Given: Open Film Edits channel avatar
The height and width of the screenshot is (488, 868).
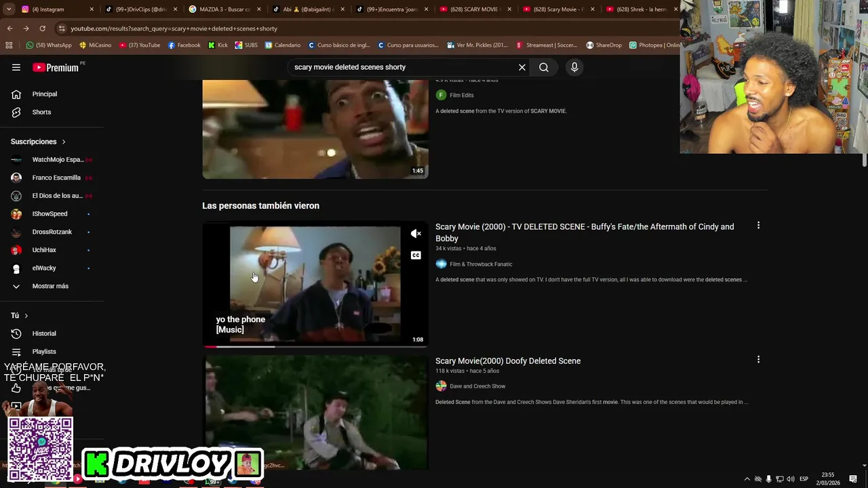Looking at the screenshot, I should [x=441, y=95].
